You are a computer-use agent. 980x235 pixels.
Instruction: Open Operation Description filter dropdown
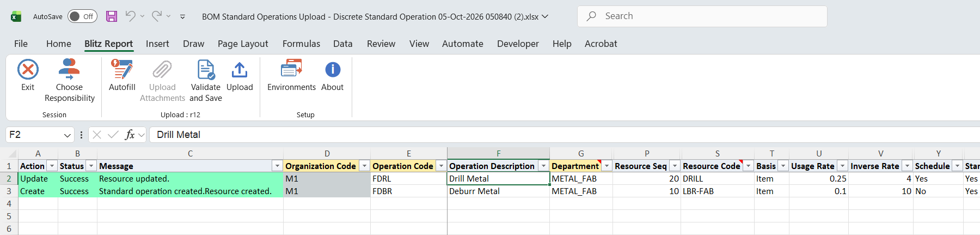(543, 166)
